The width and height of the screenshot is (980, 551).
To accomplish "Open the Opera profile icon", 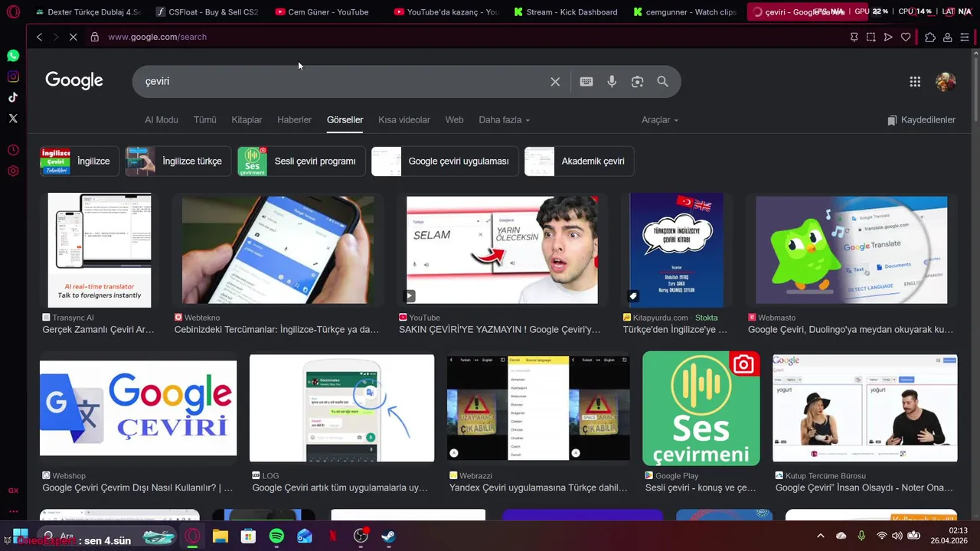I will click(x=948, y=37).
